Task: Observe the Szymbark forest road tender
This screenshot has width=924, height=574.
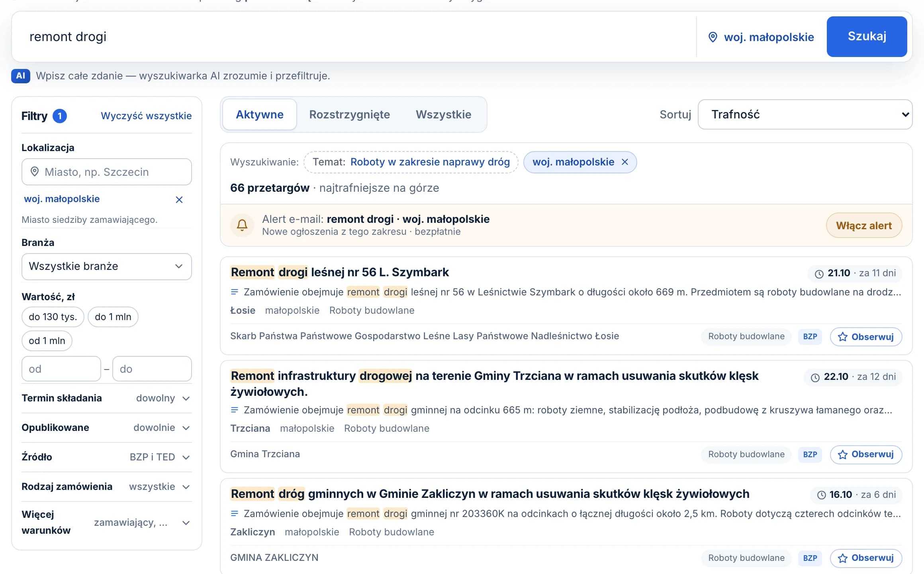Action: [x=866, y=337]
